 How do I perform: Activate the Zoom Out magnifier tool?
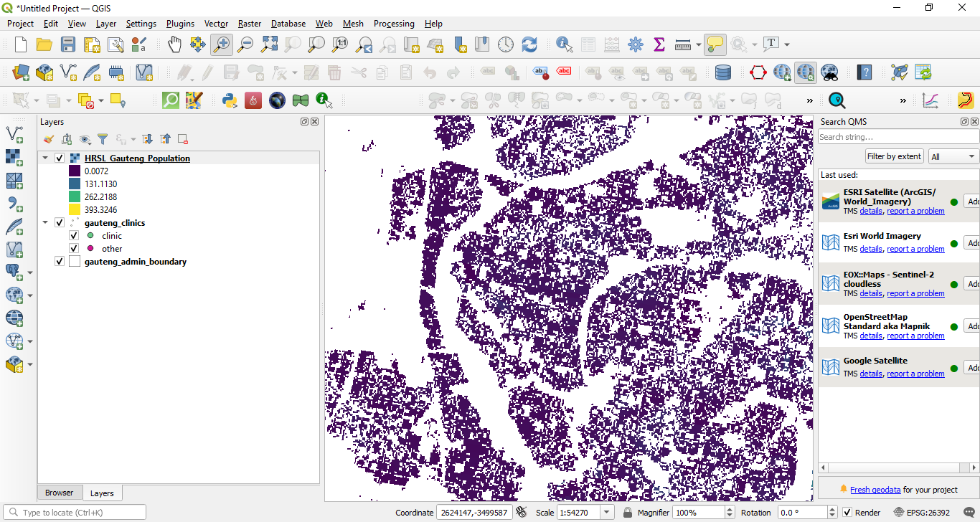click(245, 44)
